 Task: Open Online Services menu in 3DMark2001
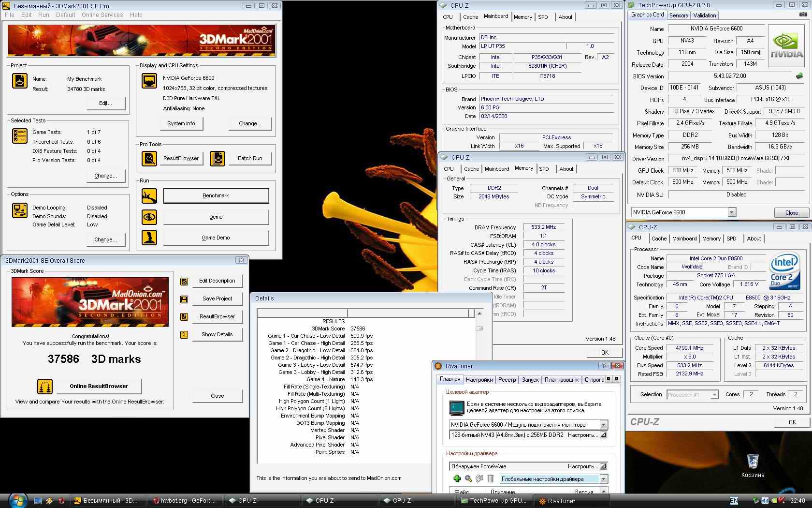pos(102,15)
